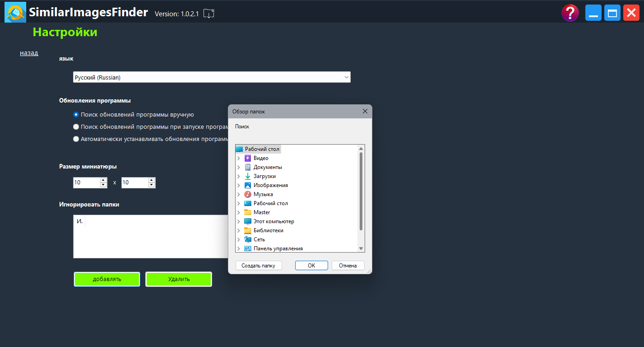Expand the Загрузки tree node
644x347 pixels.
coord(238,176)
